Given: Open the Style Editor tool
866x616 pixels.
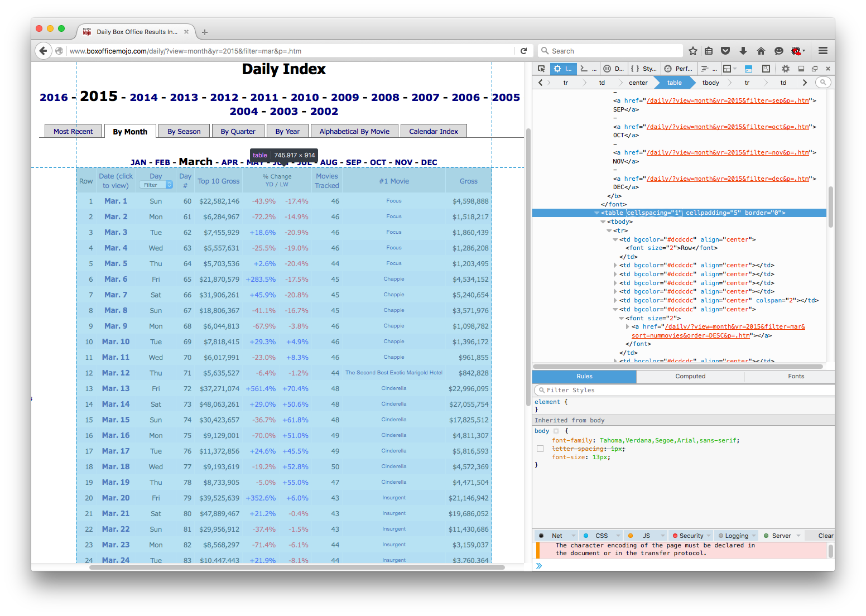Looking at the screenshot, I should click(x=643, y=69).
